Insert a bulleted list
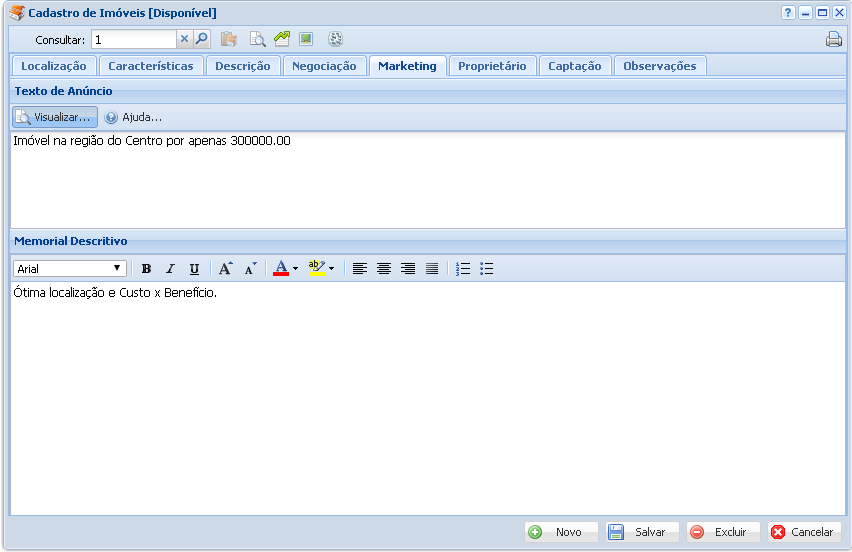 point(487,269)
